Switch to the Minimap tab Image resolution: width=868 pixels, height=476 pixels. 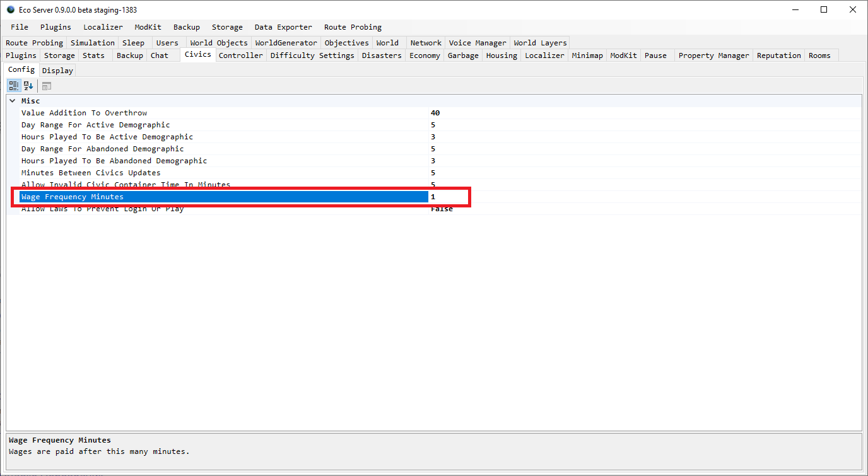587,55
